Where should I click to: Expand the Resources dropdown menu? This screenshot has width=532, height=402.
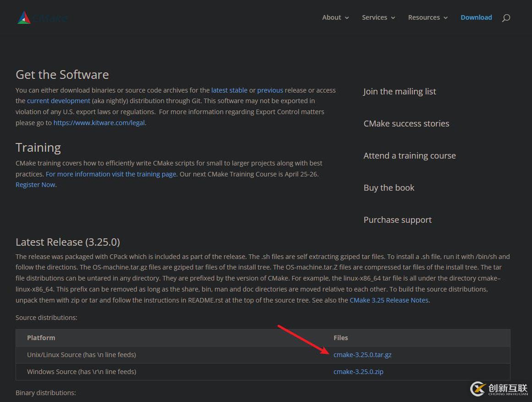coord(428,17)
